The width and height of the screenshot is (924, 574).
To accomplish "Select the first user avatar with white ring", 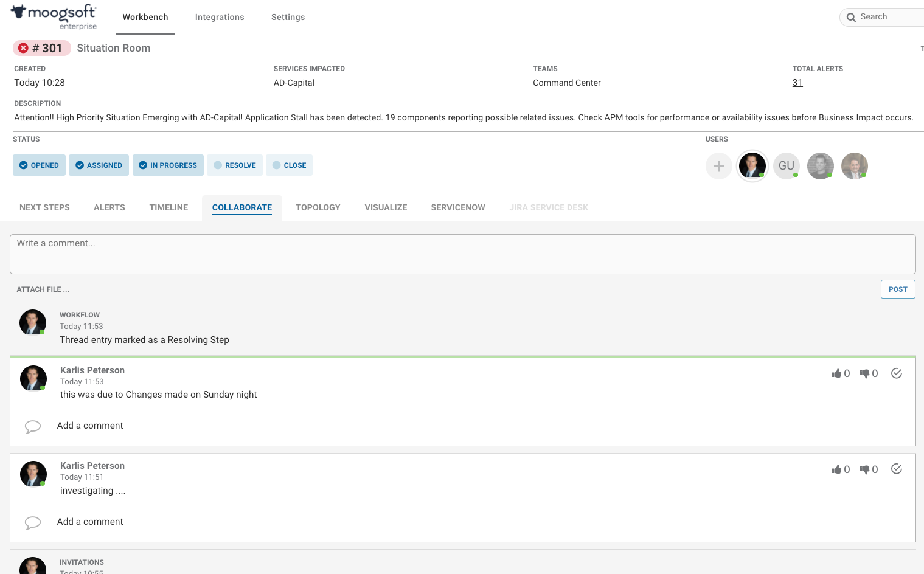I will tap(752, 166).
